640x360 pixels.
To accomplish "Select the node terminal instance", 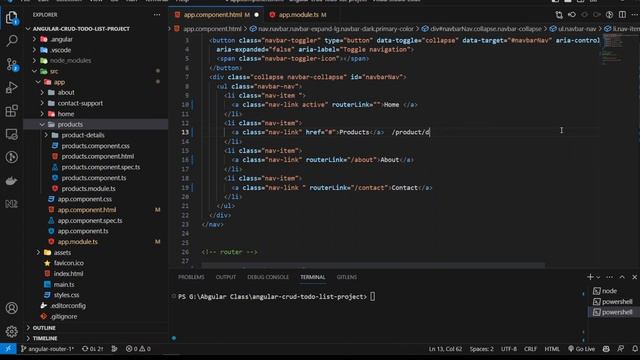I will click(x=610, y=291).
